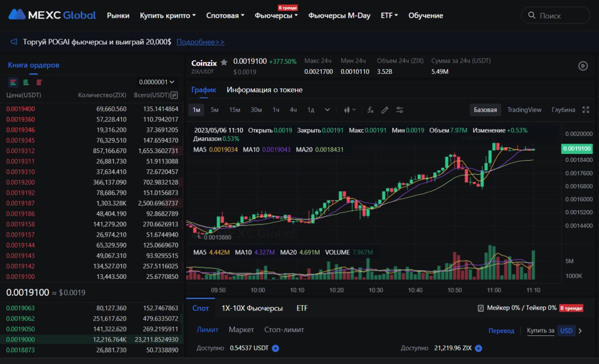
Task: Click the Купить за link
Action: [x=541, y=331]
